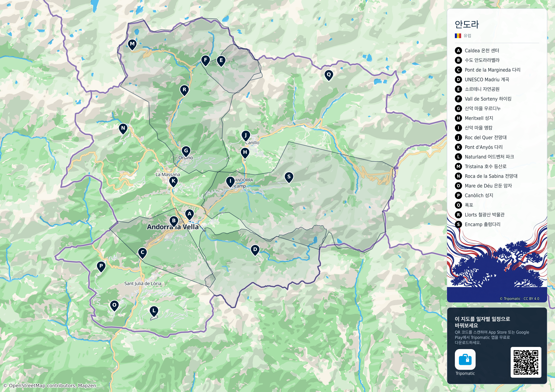Screen dimensions: 555x392
Task: Select map pin P near Canòlich
Action: click(101, 266)
